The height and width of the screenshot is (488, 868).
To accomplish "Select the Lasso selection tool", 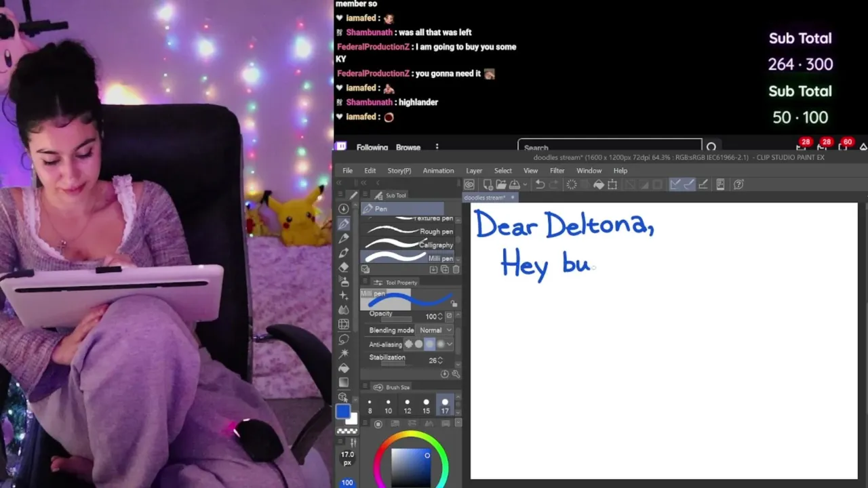I will tap(344, 339).
